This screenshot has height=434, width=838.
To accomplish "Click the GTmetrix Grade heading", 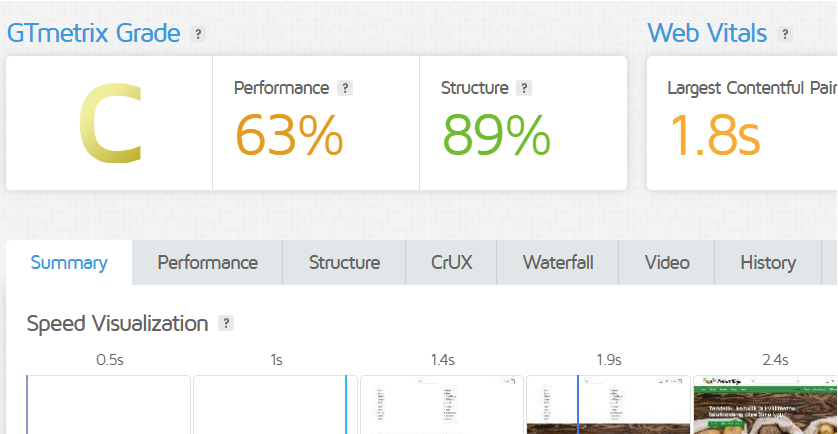I will (94, 33).
